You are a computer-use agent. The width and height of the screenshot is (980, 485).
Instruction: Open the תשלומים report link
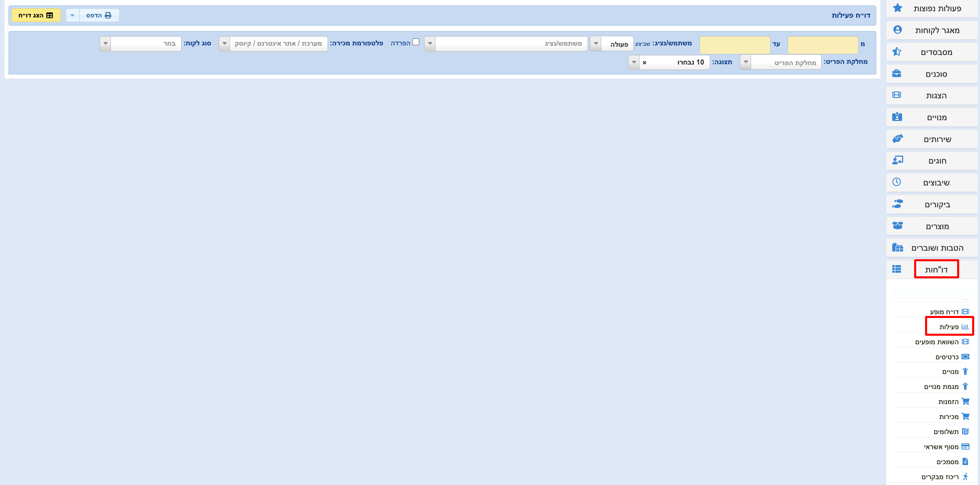click(x=946, y=431)
